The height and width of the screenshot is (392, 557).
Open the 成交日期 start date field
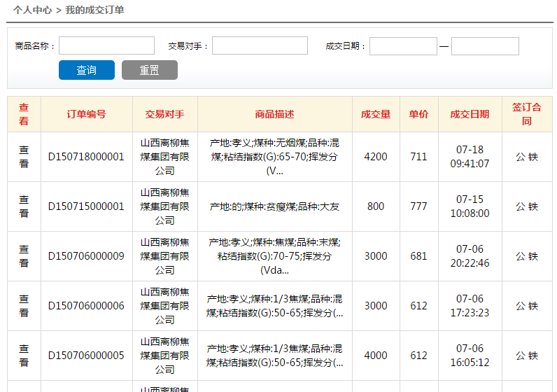(403, 46)
